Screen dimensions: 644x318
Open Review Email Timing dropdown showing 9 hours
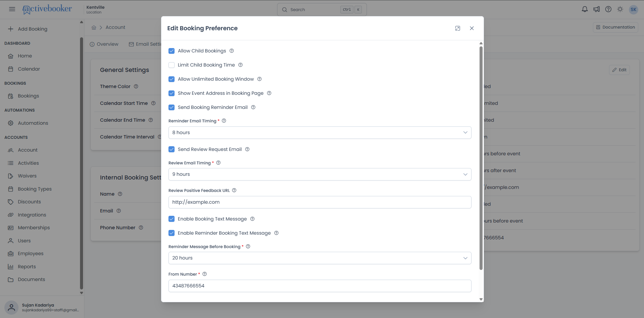320,174
